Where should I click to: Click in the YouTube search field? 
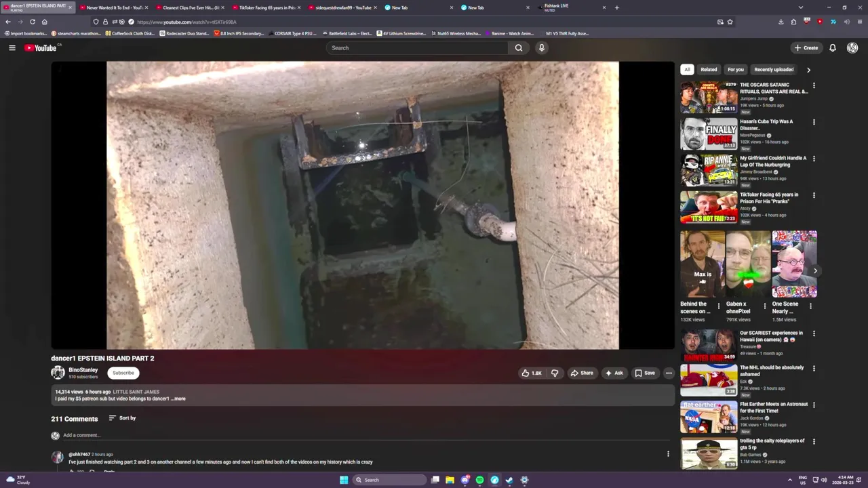click(417, 47)
